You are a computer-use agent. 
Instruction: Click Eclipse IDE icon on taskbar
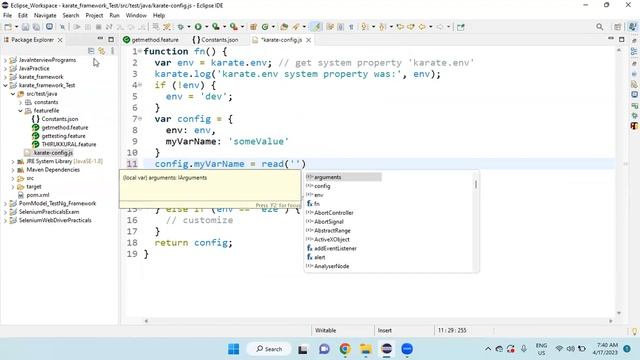click(x=386, y=349)
